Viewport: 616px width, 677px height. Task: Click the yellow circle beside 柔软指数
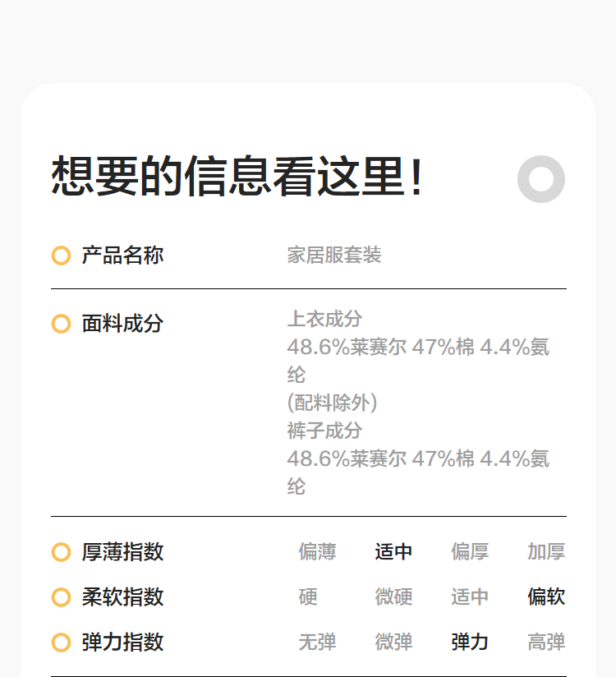pyautogui.click(x=61, y=597)
